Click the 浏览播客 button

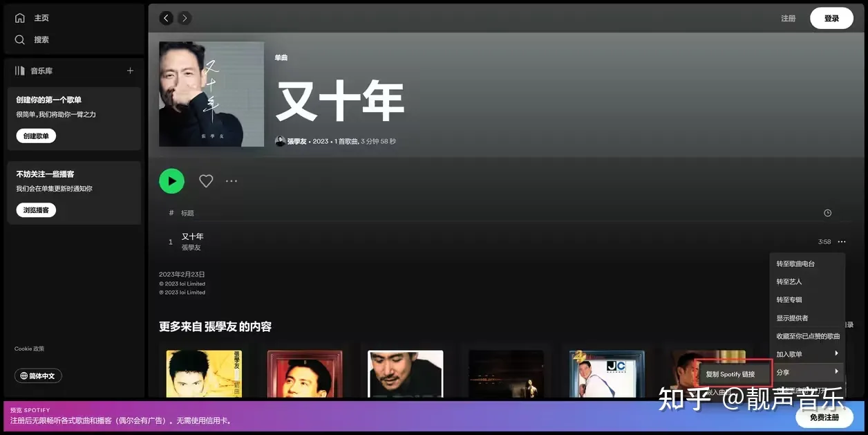tap(36, 210)
